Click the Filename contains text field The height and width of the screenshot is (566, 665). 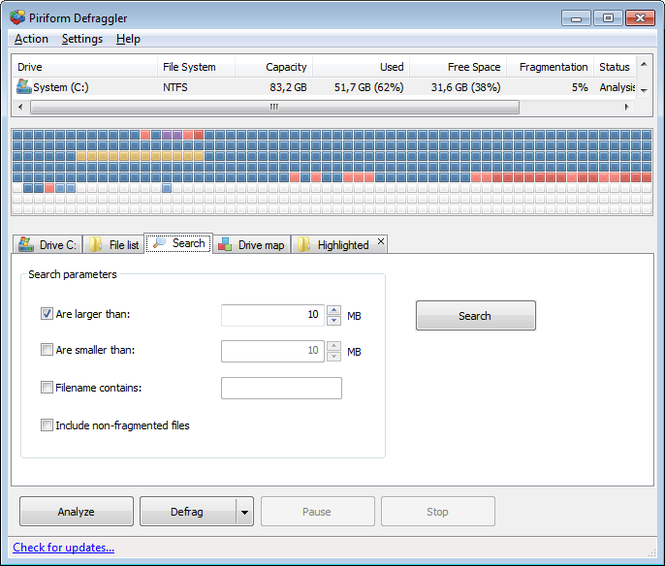tap(281, 388)
